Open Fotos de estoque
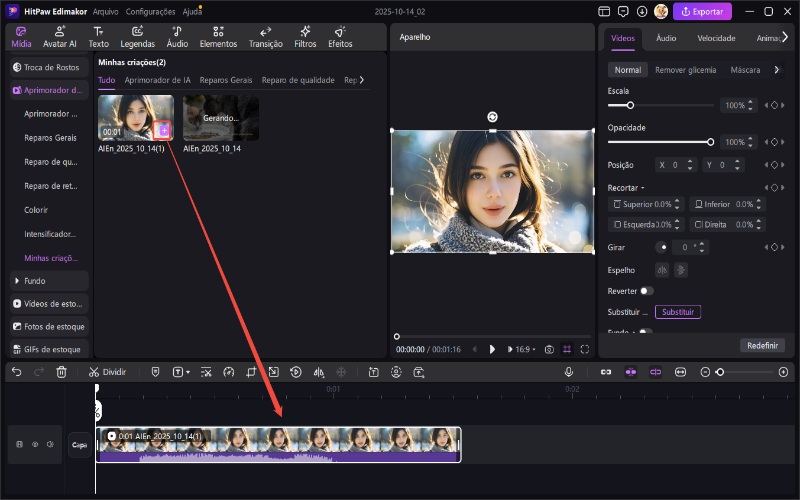 [49, 327]
